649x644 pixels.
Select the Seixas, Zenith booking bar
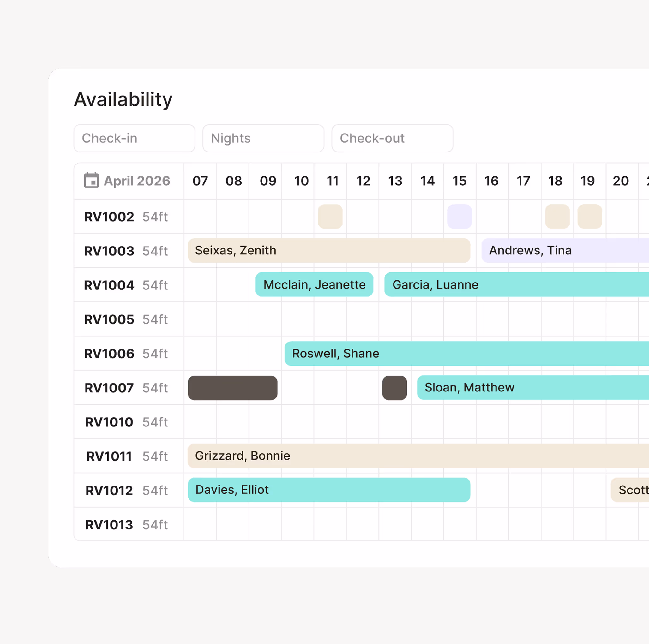point(328,250)
